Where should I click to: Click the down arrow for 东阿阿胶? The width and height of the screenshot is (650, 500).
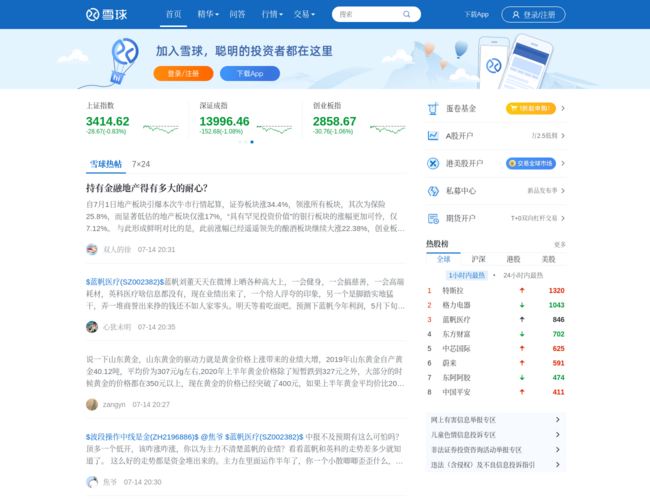522,378
